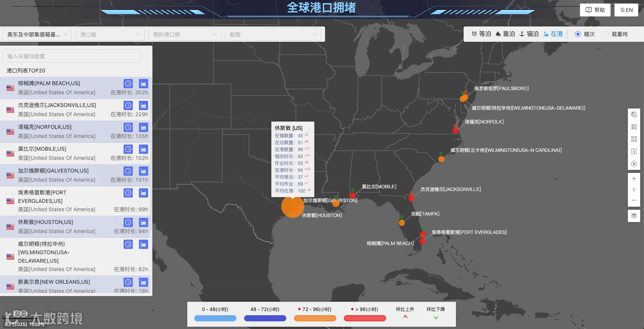Click the Jacksonville red port marker
Screen dimensions: 644x329
(x=411, y=198)
